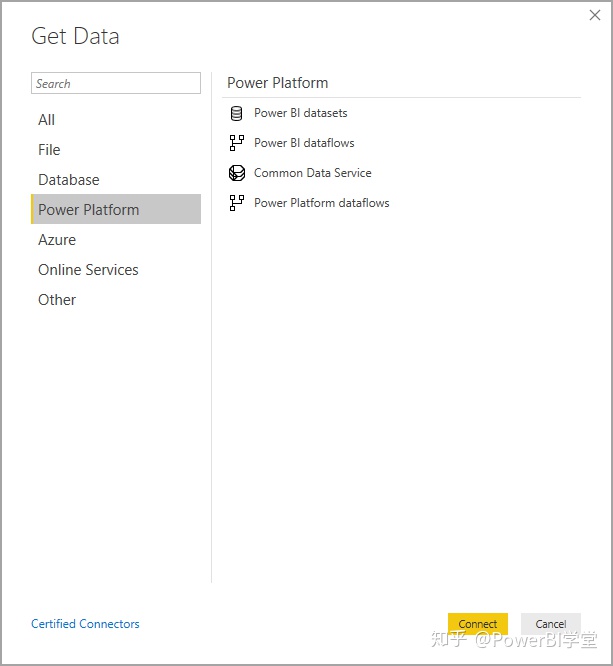Click the Power BI datasets database icon
The height and width of the screenshot is (666, 613).
237,113
